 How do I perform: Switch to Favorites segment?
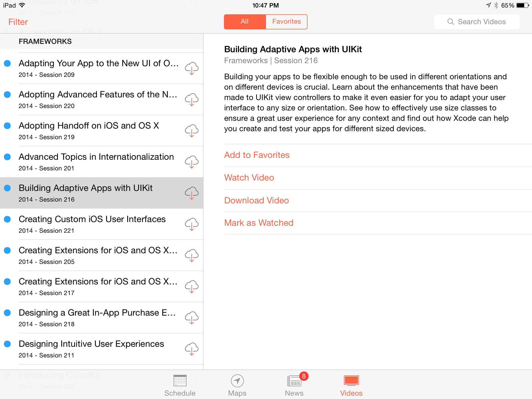287,22
